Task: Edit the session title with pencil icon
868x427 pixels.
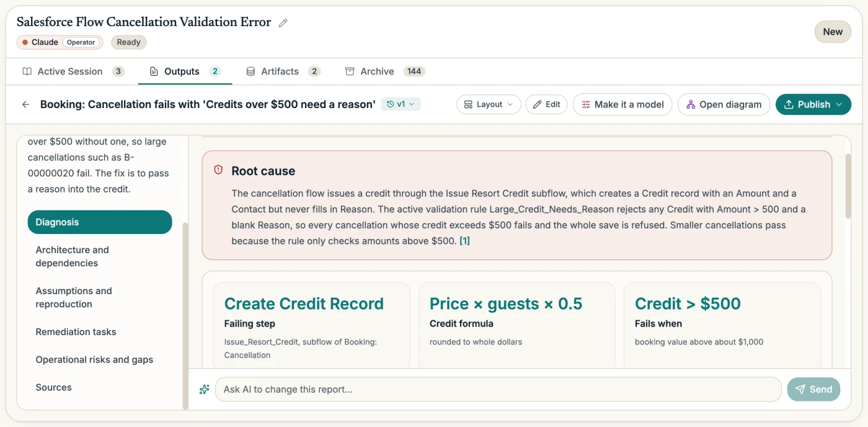Action: (283, 23)
